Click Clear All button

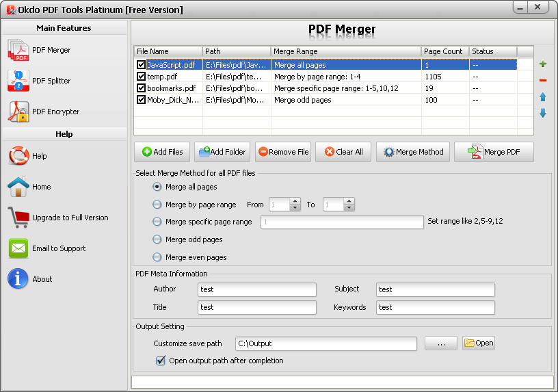click(343, 152)
